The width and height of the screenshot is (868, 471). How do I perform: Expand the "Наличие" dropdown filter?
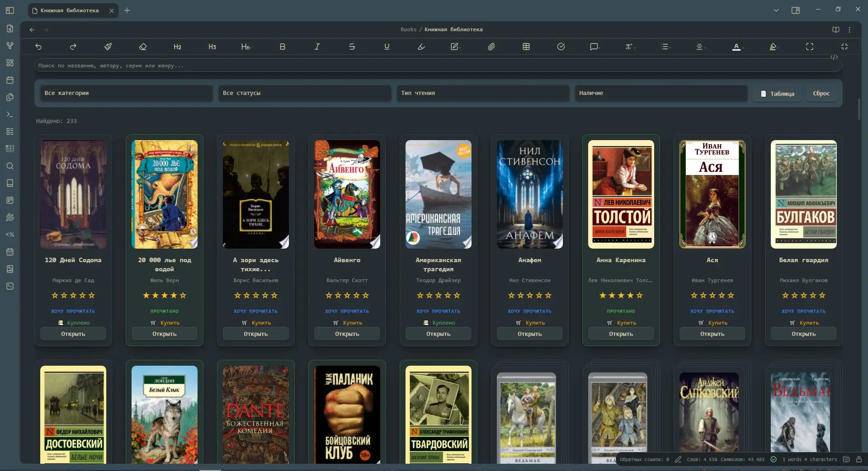click(x=660, y=93)
